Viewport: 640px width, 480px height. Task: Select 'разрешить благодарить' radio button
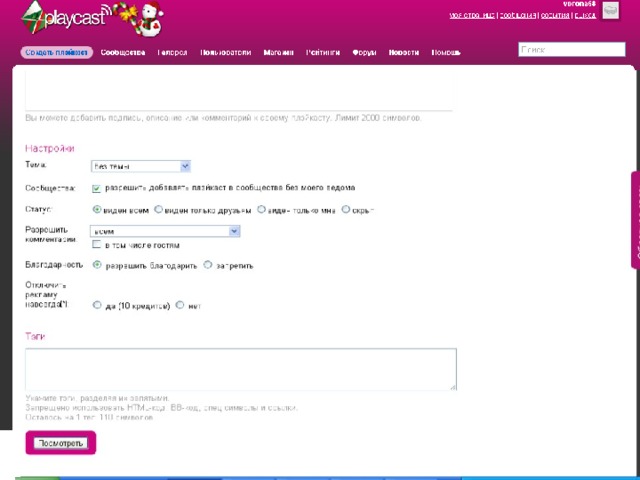(97, 265)
